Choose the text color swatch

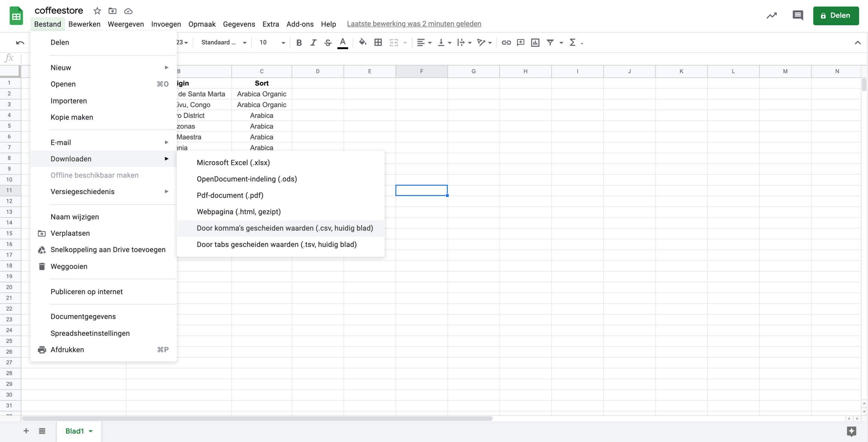[x=342, y=42]
